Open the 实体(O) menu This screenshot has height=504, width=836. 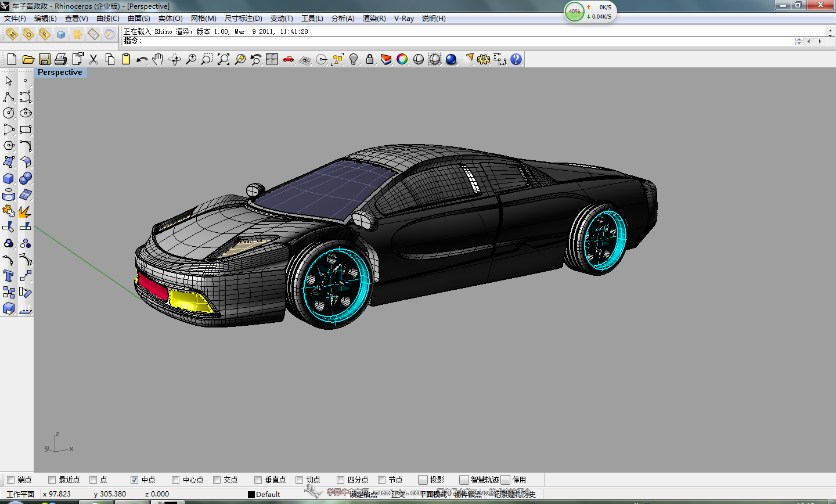(x=170, y=19)
